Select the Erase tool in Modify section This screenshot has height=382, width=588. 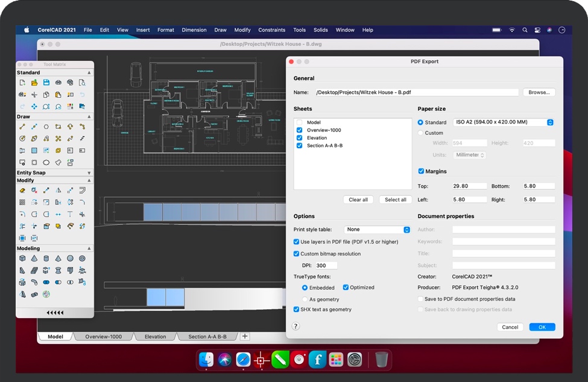click(22, 190)
